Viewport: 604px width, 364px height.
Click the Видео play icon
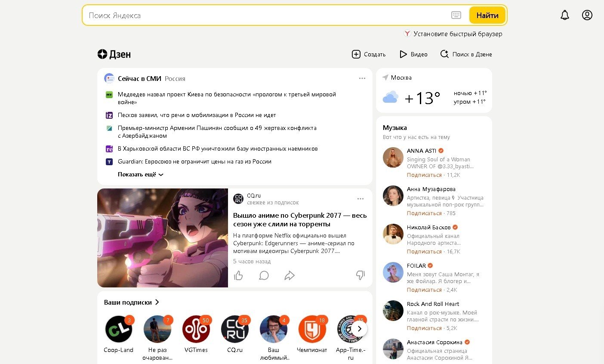coord(403,54)
